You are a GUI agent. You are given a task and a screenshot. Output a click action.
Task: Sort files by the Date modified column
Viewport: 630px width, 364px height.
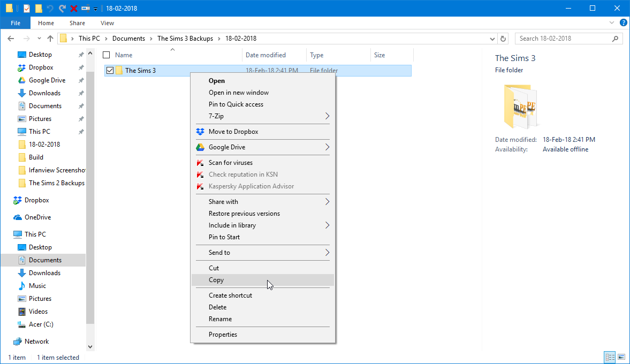coord(265,55)
